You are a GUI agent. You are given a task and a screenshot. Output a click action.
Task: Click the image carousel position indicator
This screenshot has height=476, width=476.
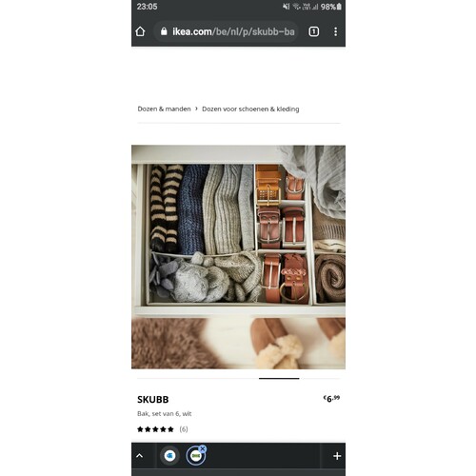279,378
